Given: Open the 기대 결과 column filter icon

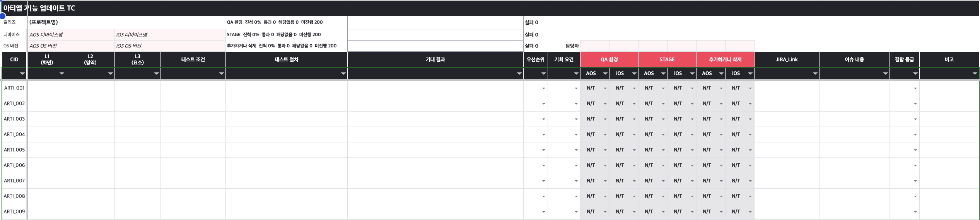Looking at the screenshot, I should click(519, 73).
